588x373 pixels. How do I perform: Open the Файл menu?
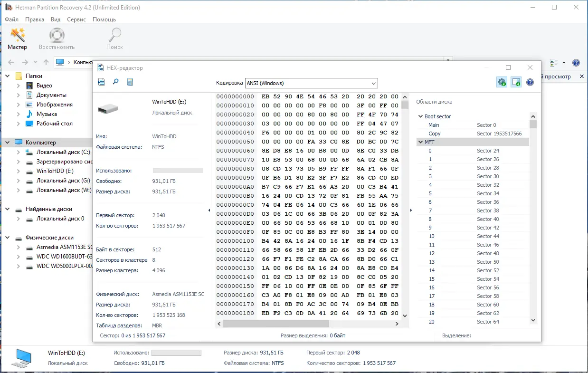click(12, 19)
